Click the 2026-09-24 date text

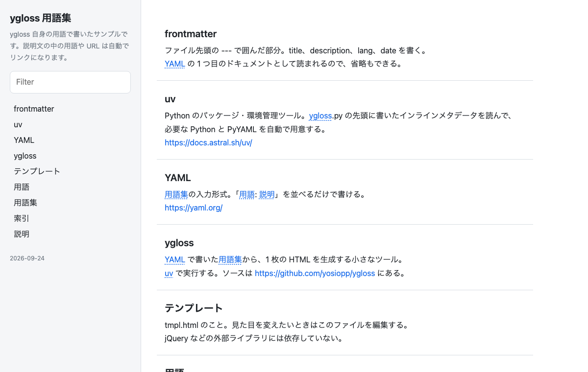tap(27, 258)
